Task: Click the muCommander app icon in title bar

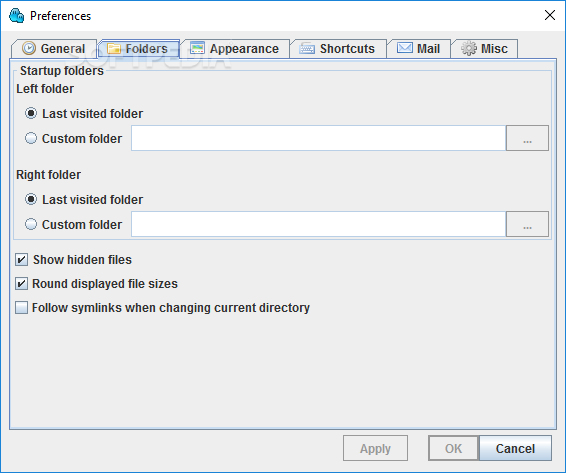Action: 16,16
